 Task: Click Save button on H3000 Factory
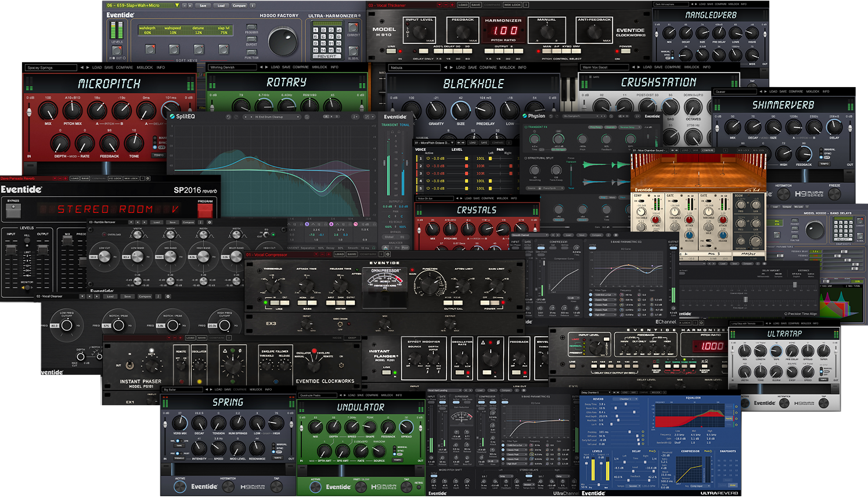(x=203, y=5)
